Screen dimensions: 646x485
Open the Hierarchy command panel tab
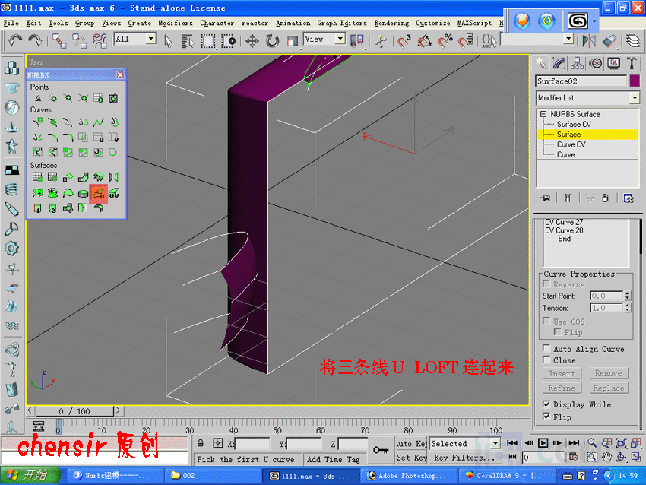point(577,63)
